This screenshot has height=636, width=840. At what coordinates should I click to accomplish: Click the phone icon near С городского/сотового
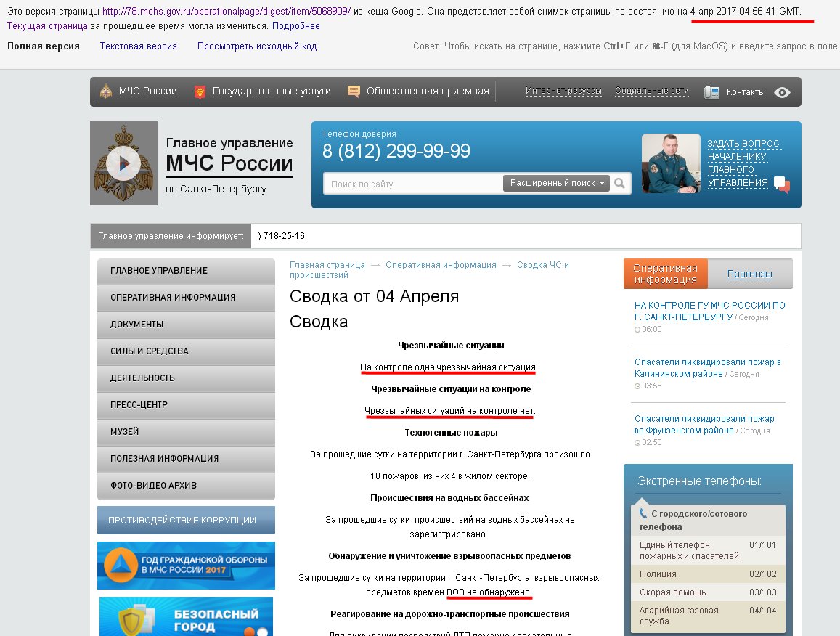pos(643,513)
